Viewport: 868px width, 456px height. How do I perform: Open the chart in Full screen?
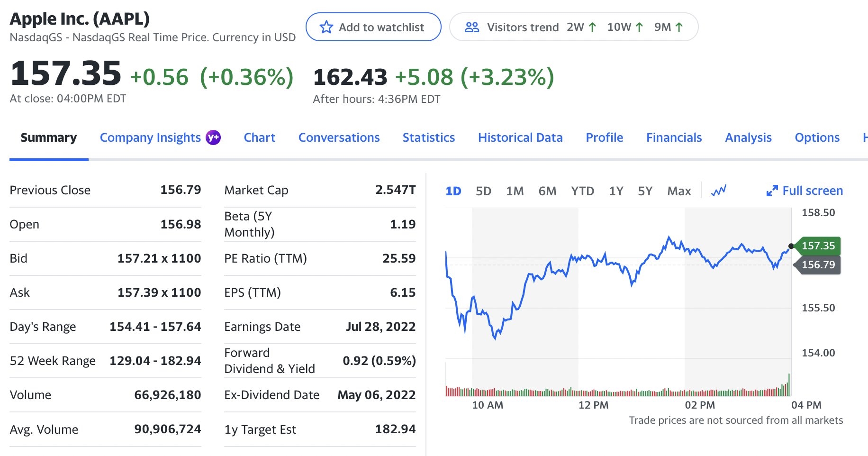[812, 191]
